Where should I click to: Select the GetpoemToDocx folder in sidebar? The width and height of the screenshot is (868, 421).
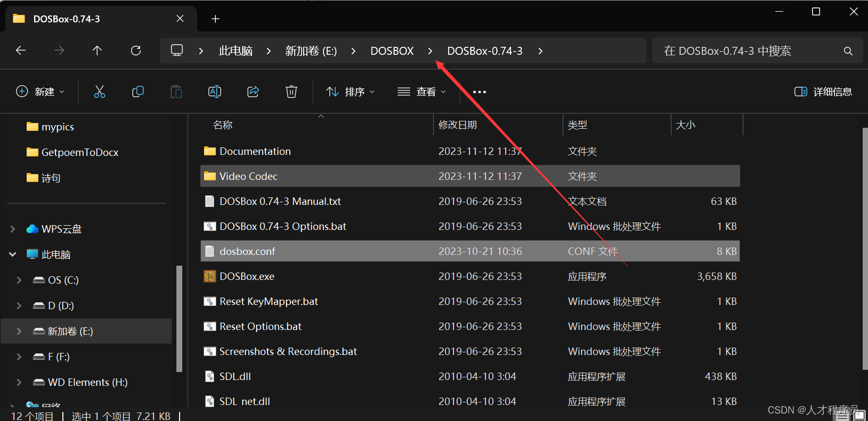(x=80, y=152)
